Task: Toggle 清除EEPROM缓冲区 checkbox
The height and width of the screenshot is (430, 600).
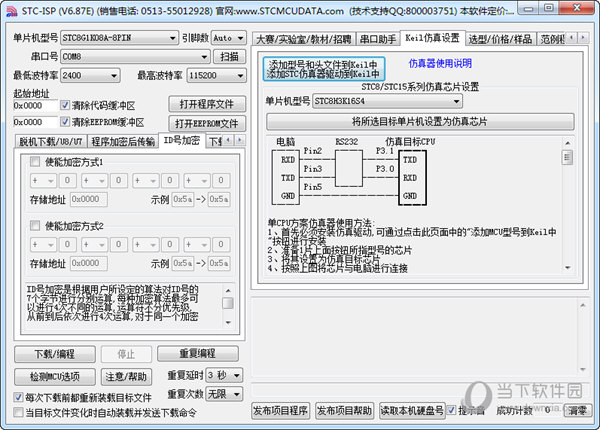Action: pos(67,122)
